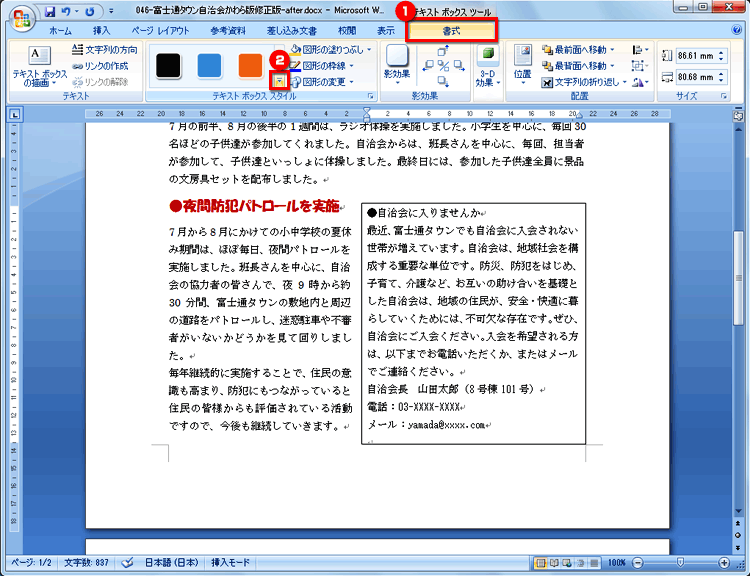Undo the last action
The height and width of the screenshot is (576, 750).
tap(66, 11)
